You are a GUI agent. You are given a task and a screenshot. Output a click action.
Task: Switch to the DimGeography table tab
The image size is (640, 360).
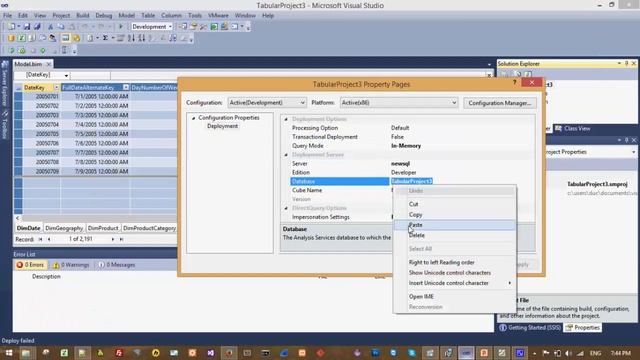(64, 228)
